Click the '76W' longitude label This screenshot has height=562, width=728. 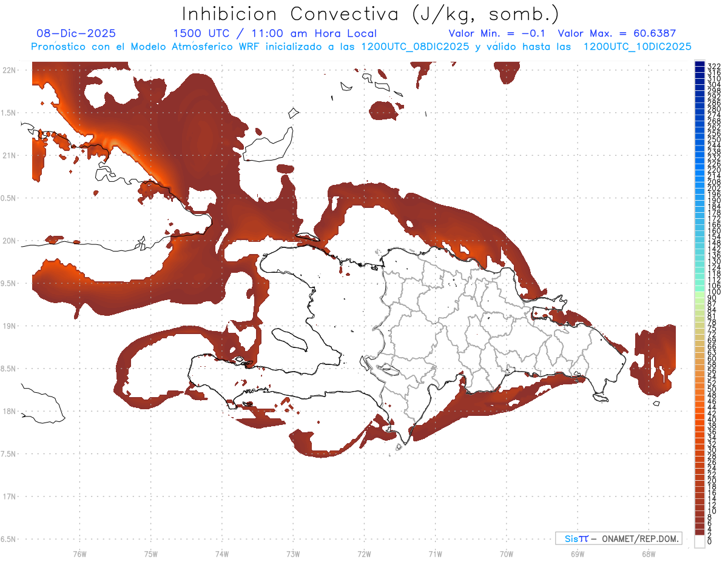click(x=79, y=554)
